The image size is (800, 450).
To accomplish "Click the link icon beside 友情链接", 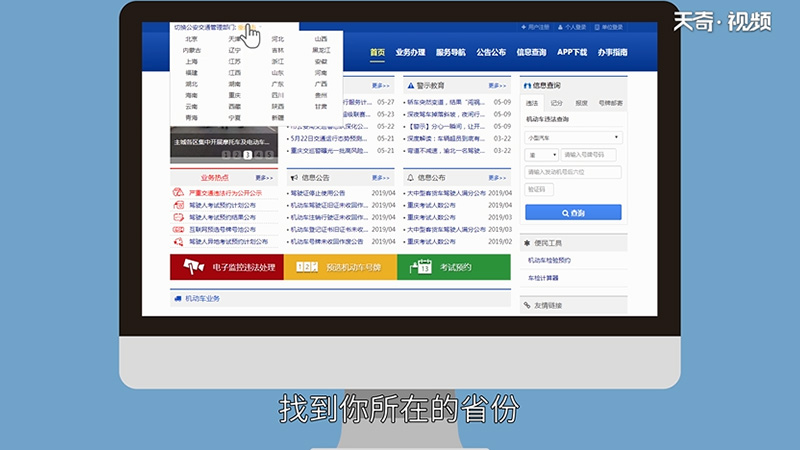I will click(527, 305).
